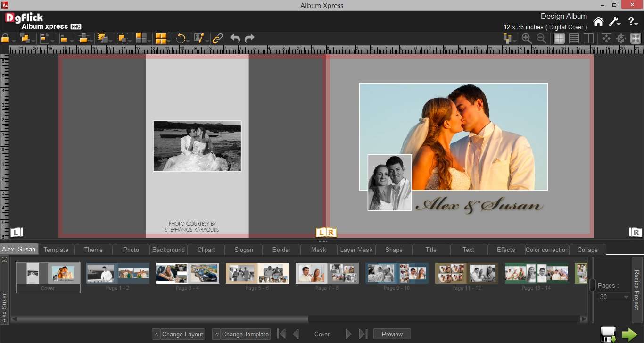Zoom out using the magnifier minus icon
644x343 pixels.
pos(541,38)
